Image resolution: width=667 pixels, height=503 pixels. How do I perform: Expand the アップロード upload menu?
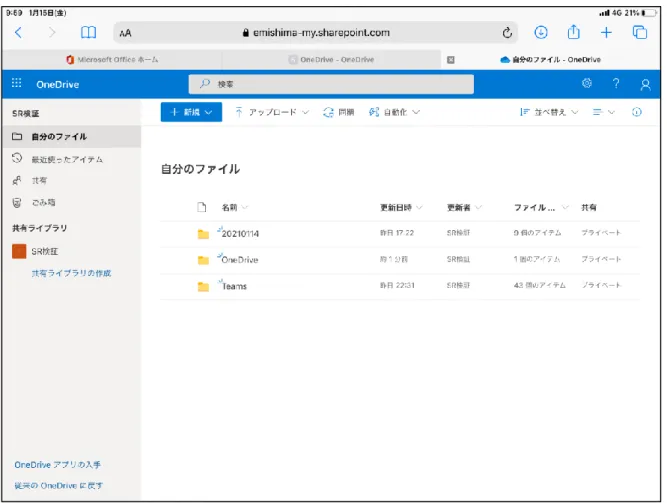click(272, 112)
